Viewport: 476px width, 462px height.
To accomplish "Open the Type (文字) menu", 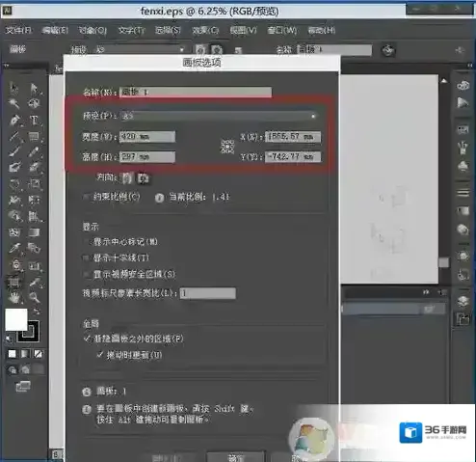I will [x=131, y=30].
